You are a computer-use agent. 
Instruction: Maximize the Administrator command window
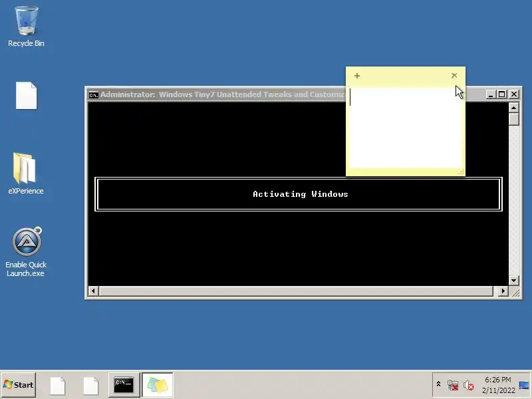point(502,94)
